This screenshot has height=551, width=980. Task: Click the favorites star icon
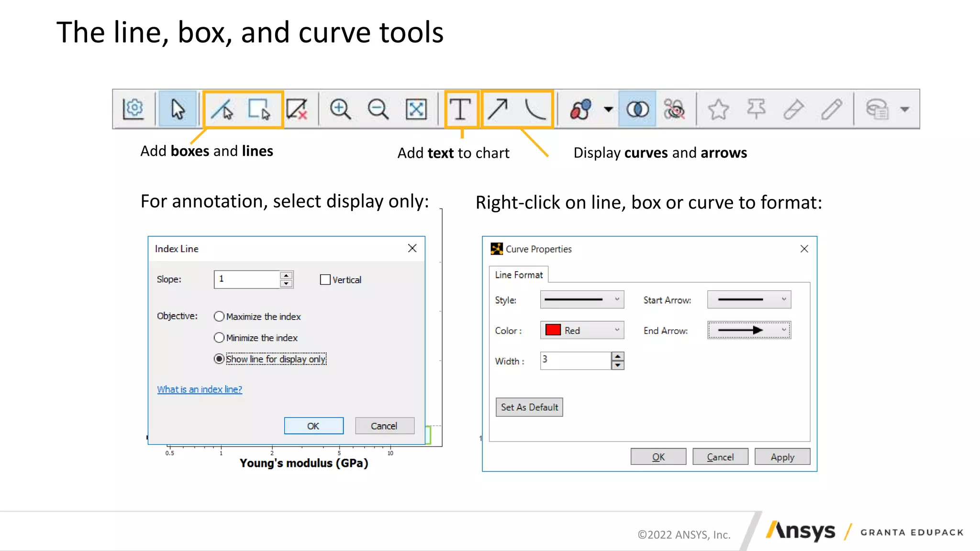(x=718, y=109)
